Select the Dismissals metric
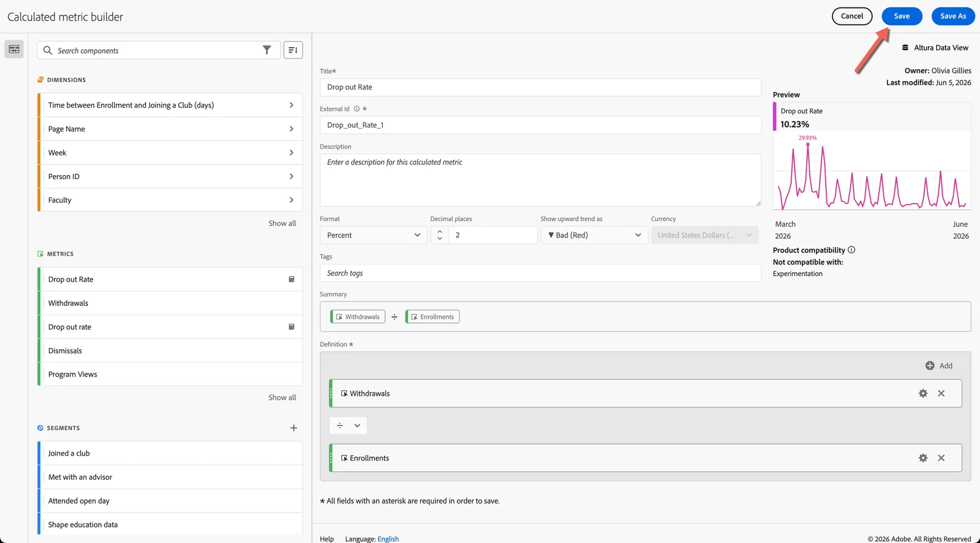 coord(170,351)
